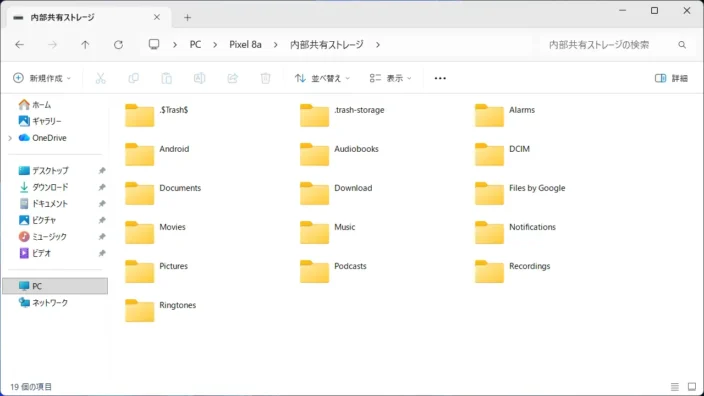This screenshot has height=396, width=704.
Task: Open the Ringtones folder
Action: tap(161, 310)
